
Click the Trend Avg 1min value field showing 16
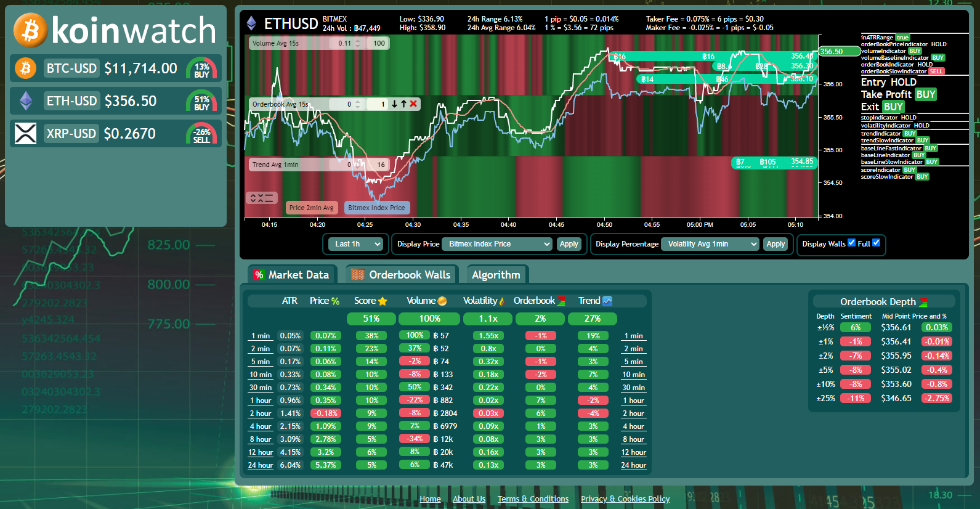[381, 165]
